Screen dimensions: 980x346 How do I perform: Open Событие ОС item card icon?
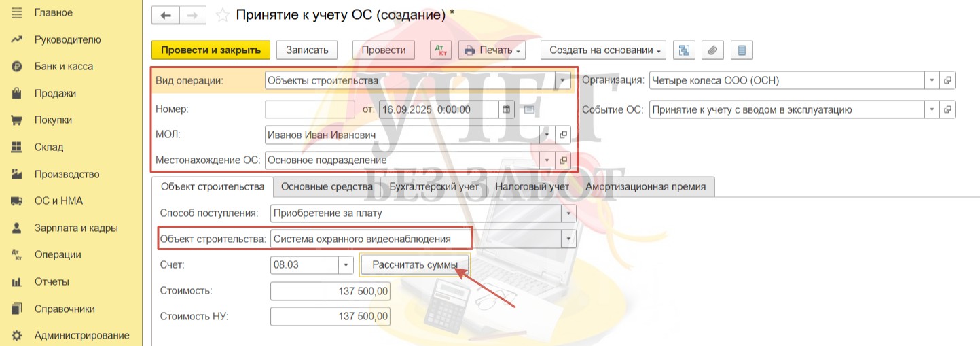948,109
